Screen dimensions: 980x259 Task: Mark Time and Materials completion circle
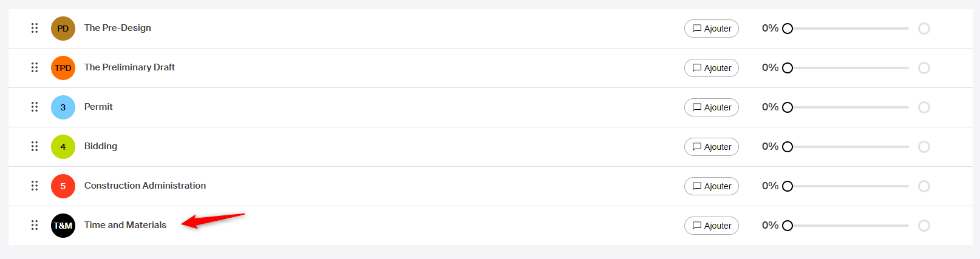(924, 226)
